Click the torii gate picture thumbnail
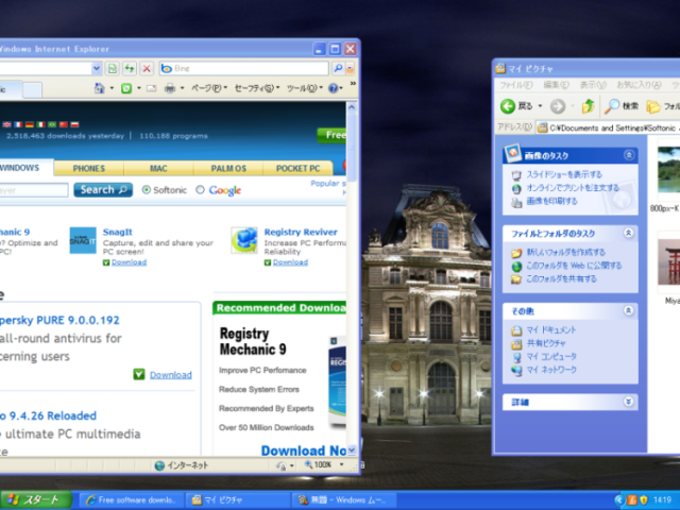 [669, 263]
